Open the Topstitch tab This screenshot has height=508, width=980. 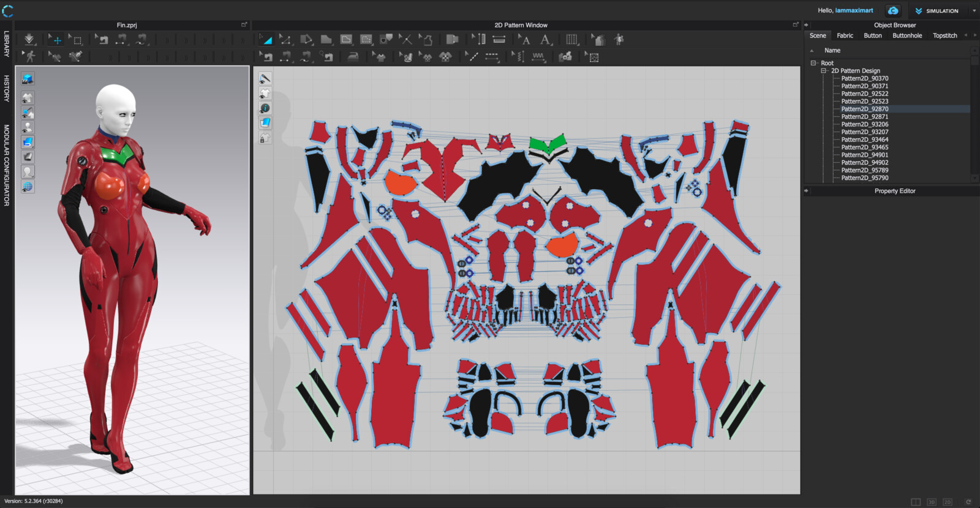(x=944, y=35)
